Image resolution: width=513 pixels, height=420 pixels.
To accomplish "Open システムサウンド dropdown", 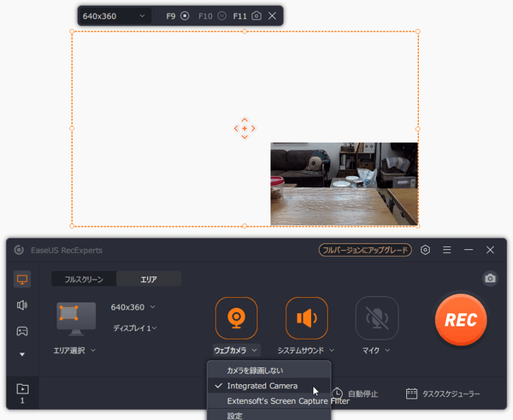I will pyautogui.click(x=306, y=350).
